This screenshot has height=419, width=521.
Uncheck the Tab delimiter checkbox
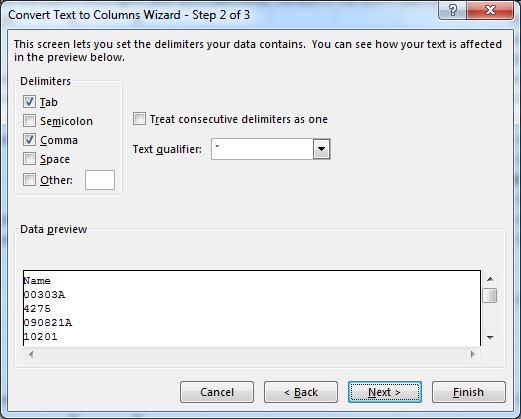pos(29,102)
